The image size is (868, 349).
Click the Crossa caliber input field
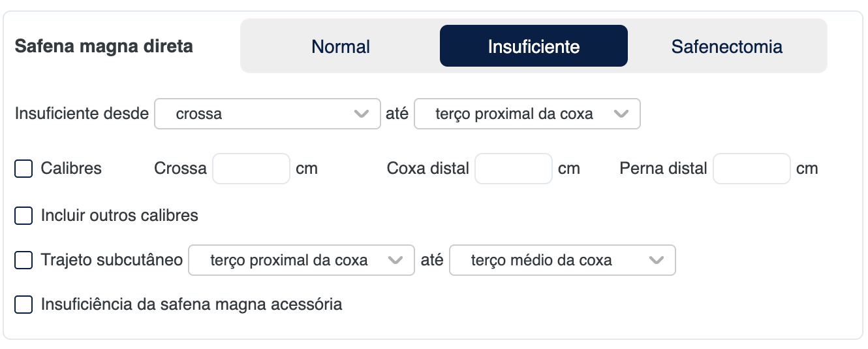coord(251,169)
